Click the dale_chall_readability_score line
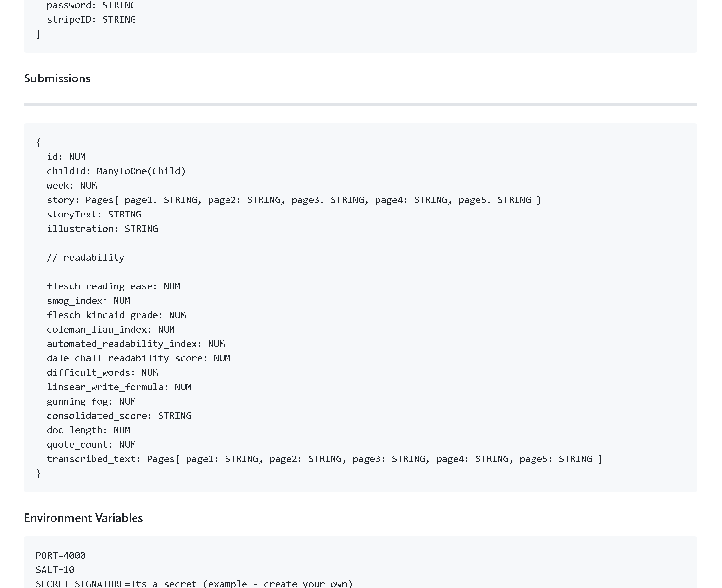This screenshot has width=722, height=588. [x=138, y=358]
